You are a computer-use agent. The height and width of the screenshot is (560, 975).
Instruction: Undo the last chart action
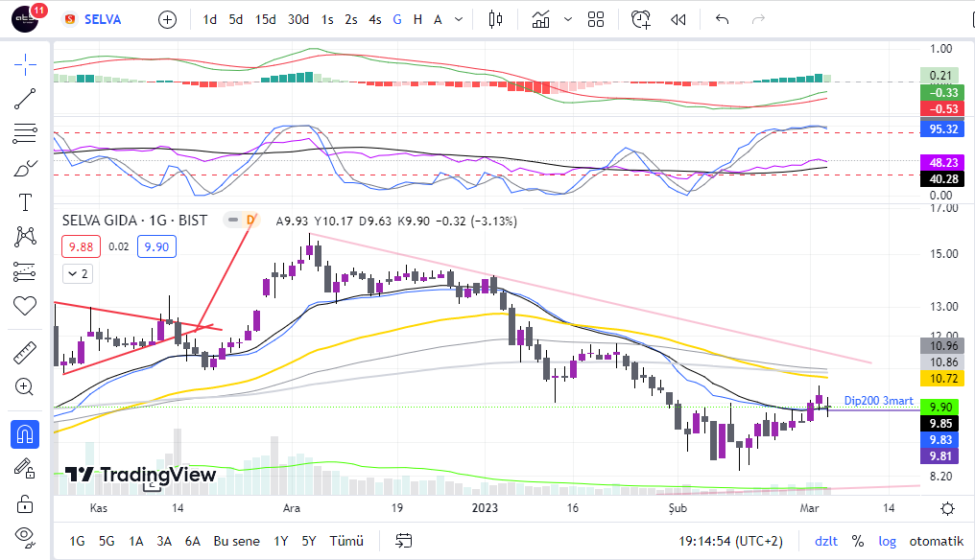coord(722,19)
